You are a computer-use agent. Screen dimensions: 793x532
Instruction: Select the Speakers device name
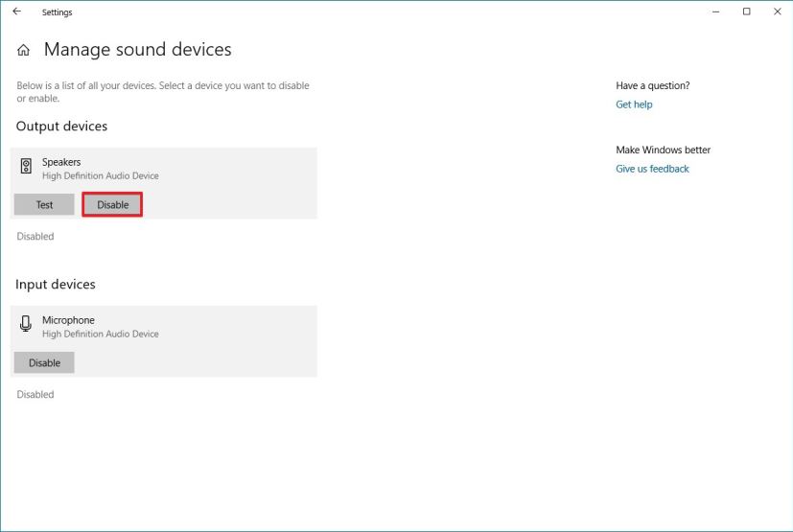61,162
